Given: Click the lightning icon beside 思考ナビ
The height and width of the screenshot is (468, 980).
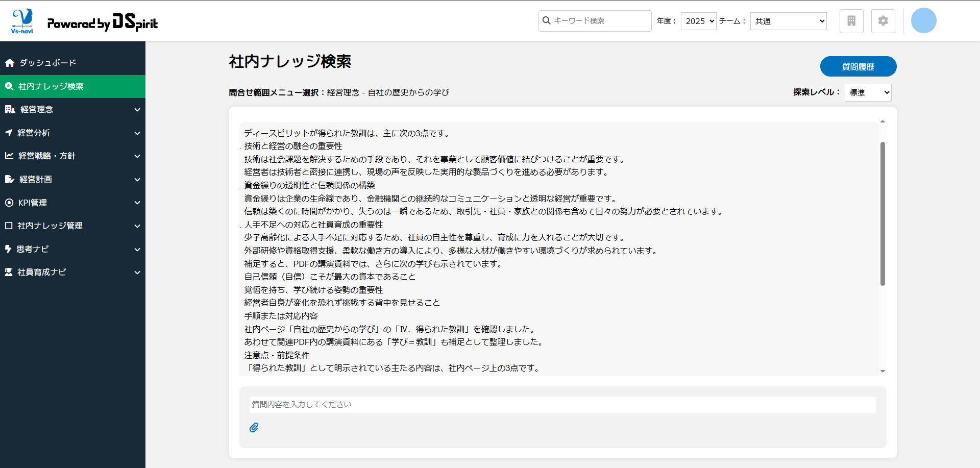Looking at the screenshot, I should pos(8,249).
